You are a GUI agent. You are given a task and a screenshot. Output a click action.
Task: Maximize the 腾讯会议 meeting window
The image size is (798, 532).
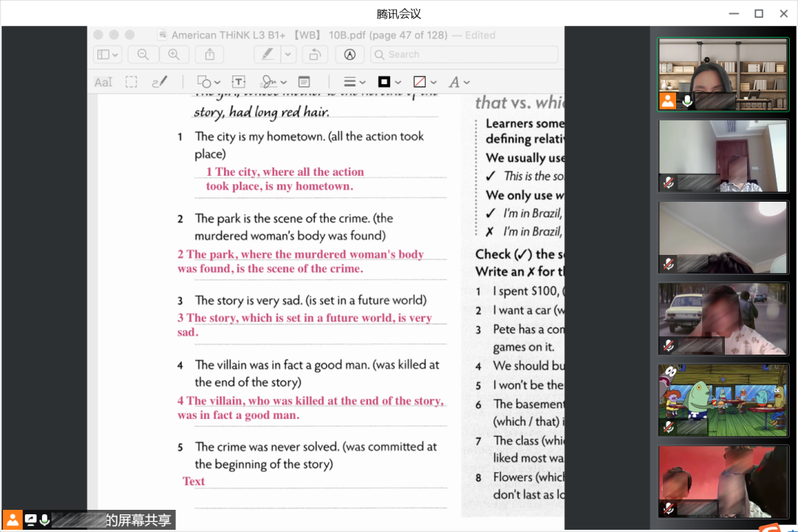(x=759, y=14)
